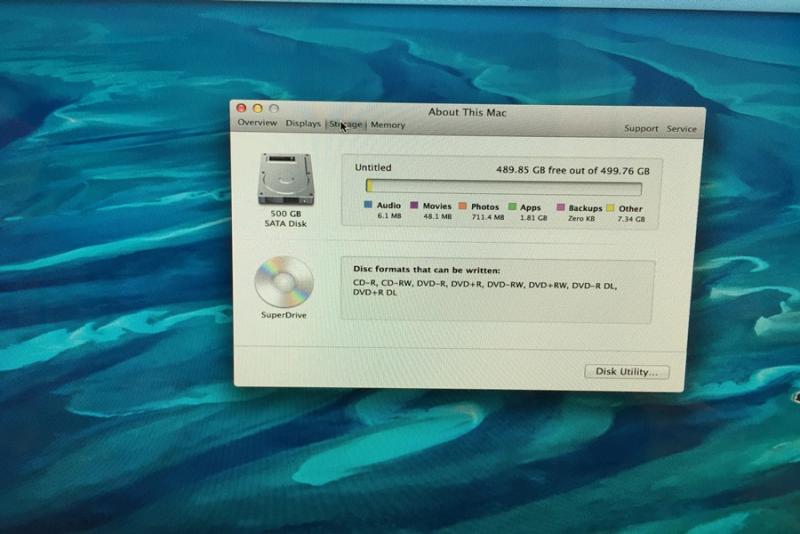800x534 pixels.
Task: Click the 'CD-R, CD-RW, DVD-R' formats list
Action: (485, 289)
